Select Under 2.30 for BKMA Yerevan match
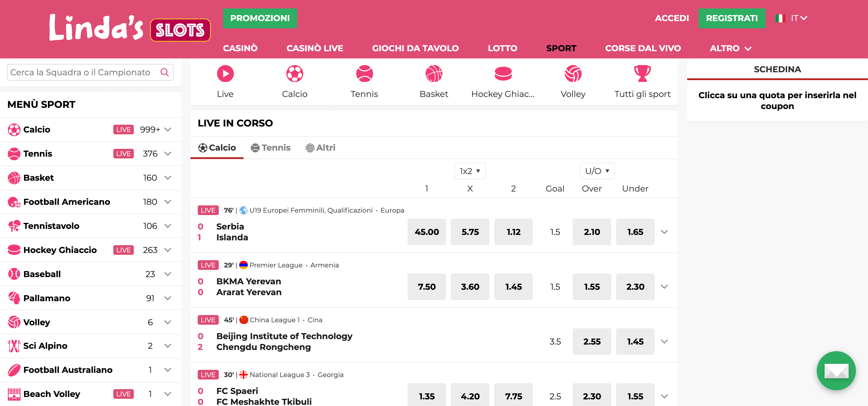This screenshot has height=406, width=868. point(635,287)
